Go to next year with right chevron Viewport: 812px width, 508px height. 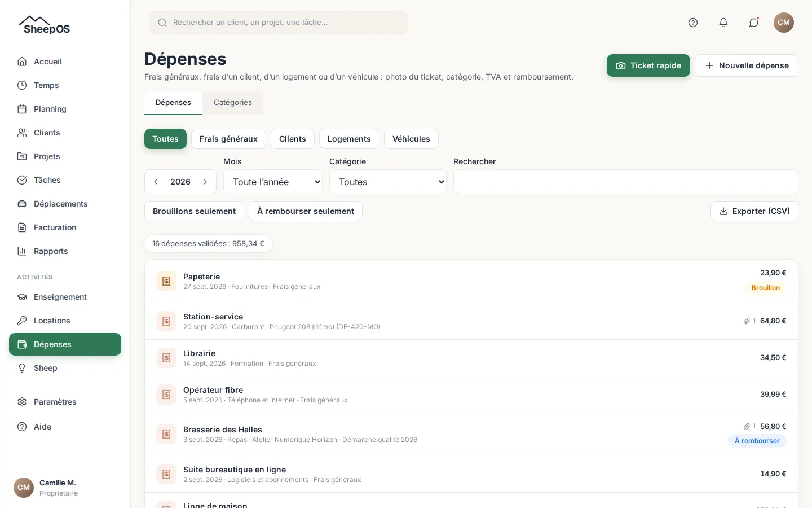(x=205, y=182)
